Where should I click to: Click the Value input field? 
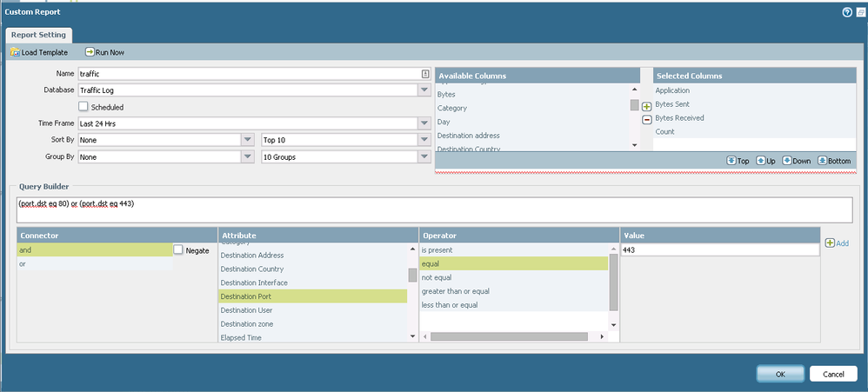pos(719,250)
